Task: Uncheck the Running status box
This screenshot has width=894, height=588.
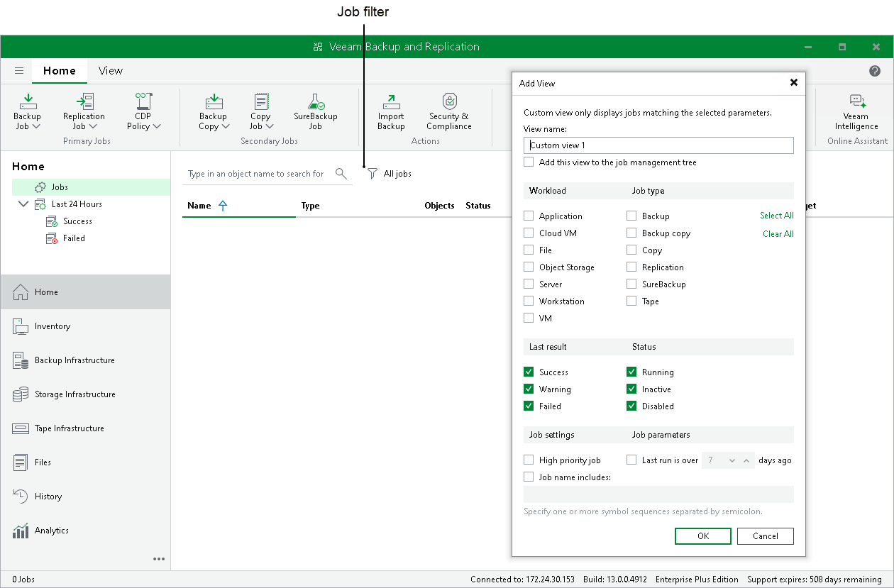Action: click(631, 372)
